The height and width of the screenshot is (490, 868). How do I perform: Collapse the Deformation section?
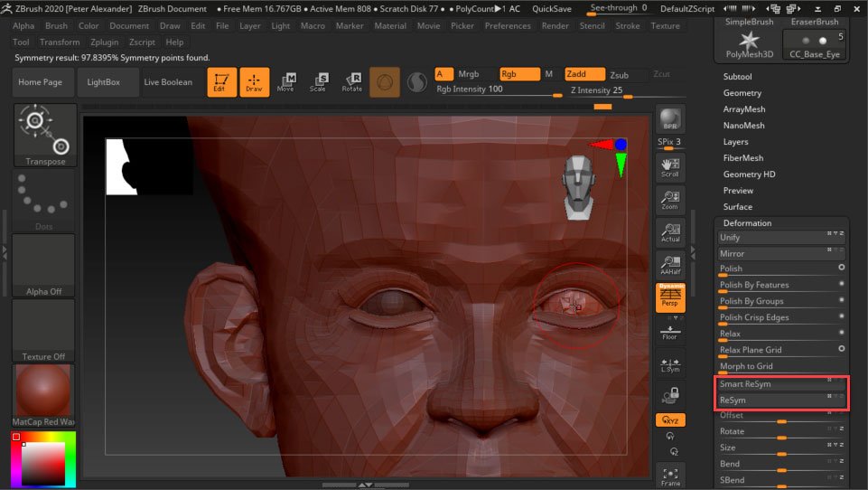coord(747,222)
